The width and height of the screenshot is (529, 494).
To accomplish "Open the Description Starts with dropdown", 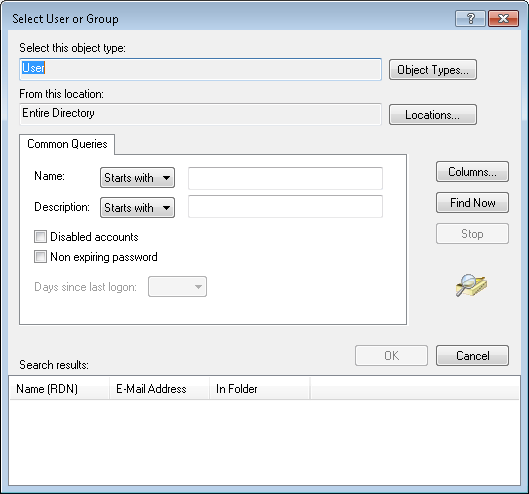I will click(137, 208).
